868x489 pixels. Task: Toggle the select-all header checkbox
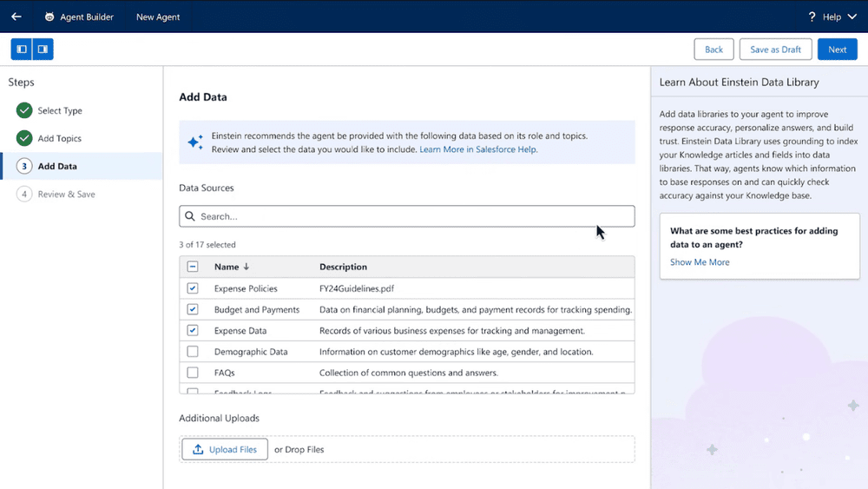pyautogui.click(x=193, y=267)
